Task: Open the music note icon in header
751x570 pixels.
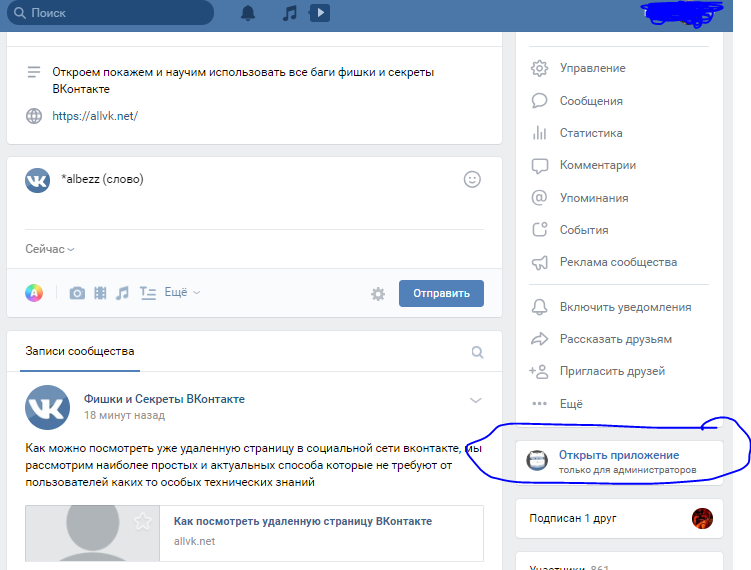Action: (x=289, y=13)
